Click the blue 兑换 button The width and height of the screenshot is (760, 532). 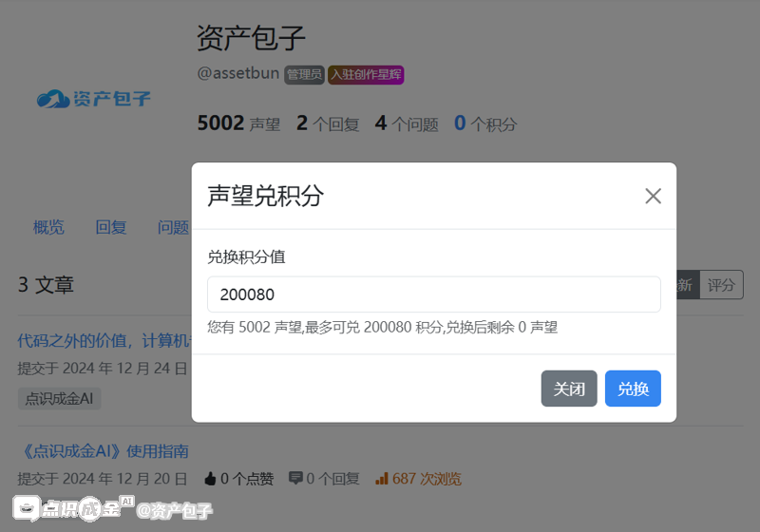(633, 389)
